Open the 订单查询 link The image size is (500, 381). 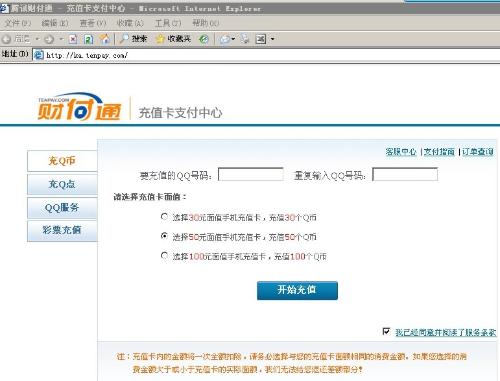pos(478,152)
